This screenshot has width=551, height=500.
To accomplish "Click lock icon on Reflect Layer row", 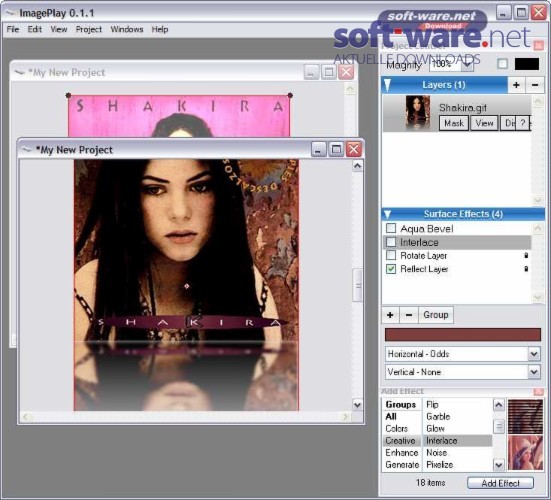I will point(526,269).
